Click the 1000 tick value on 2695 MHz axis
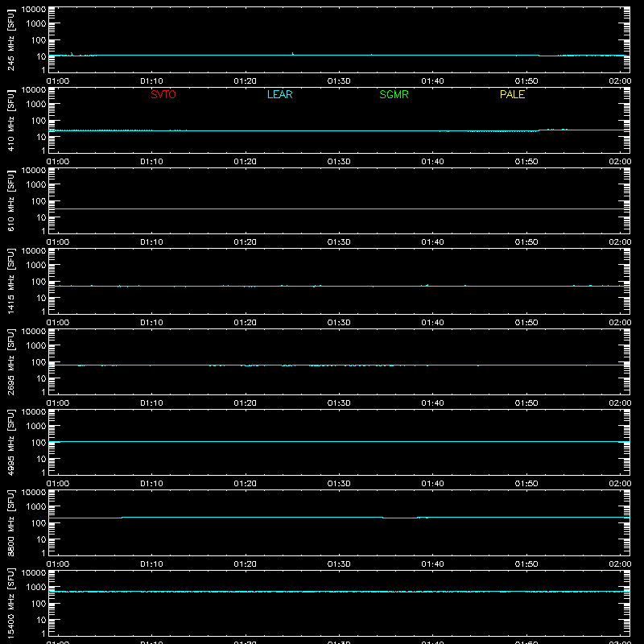Image resolution: width=644 pixels, height=644 pixels. [x=36, y=346]
